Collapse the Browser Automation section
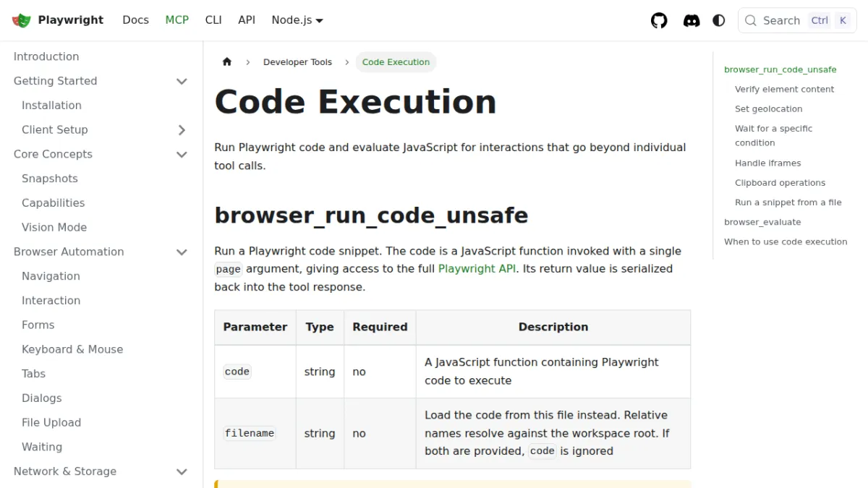The height and width of the screenshot is (488, 868). tap(182, 252)
